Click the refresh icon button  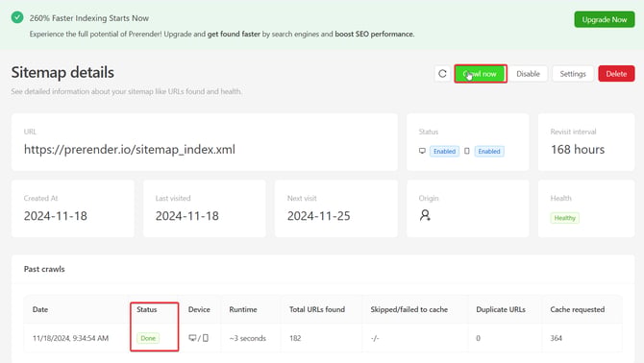click(x=442, y=74)
